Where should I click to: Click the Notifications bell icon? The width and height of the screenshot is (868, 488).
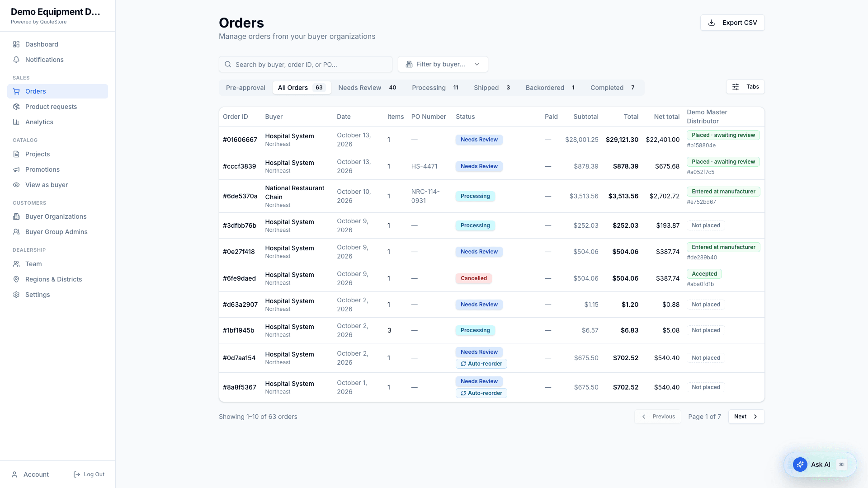(x=16, y=60)
